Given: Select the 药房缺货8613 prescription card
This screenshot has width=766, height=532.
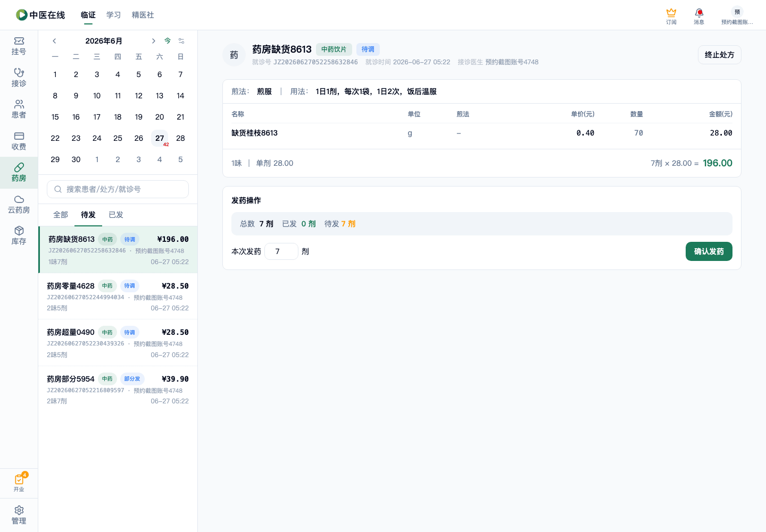Looking at the screenshot, I should click(118, 250).
